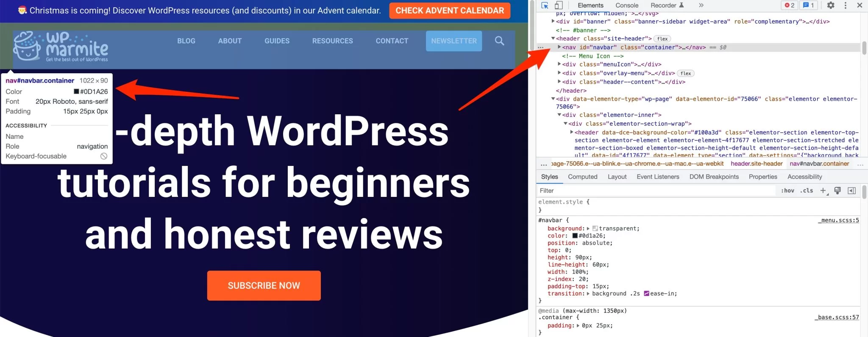Screen dimensions: 868x337
Task: Open DevTools settings gear
Action: 831,6
